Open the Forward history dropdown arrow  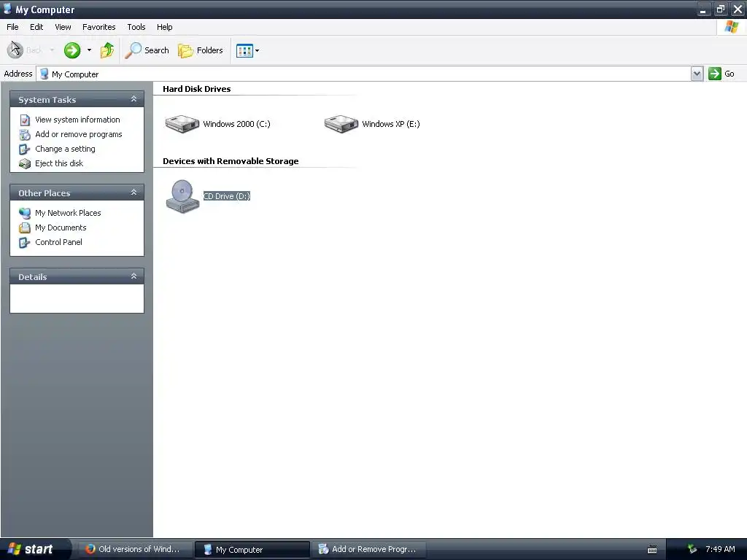pyautogui.click(x=89, y=50)
